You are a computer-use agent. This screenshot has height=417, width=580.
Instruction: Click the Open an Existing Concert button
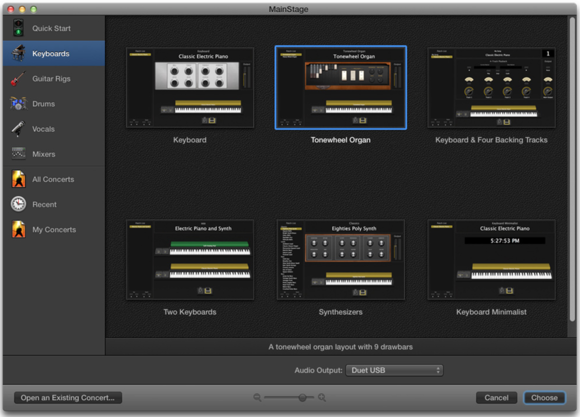point(68,398)
